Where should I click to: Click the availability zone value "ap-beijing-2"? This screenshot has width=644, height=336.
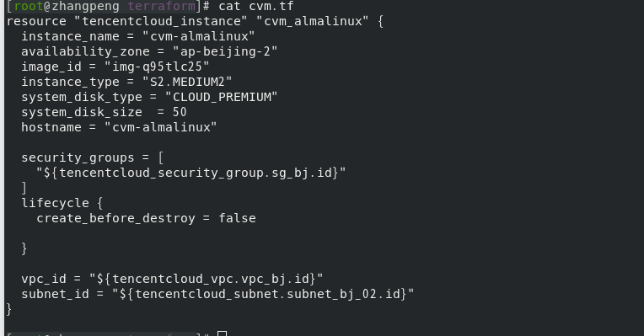click(x=225, y=51)
